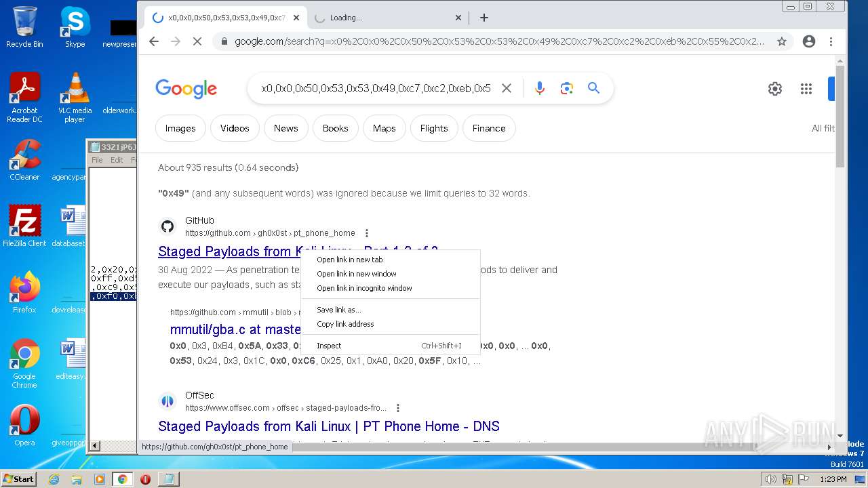Open File menu in background Notepad window
The height and width of the screenshot is (488, 868).
pos(97,160)
